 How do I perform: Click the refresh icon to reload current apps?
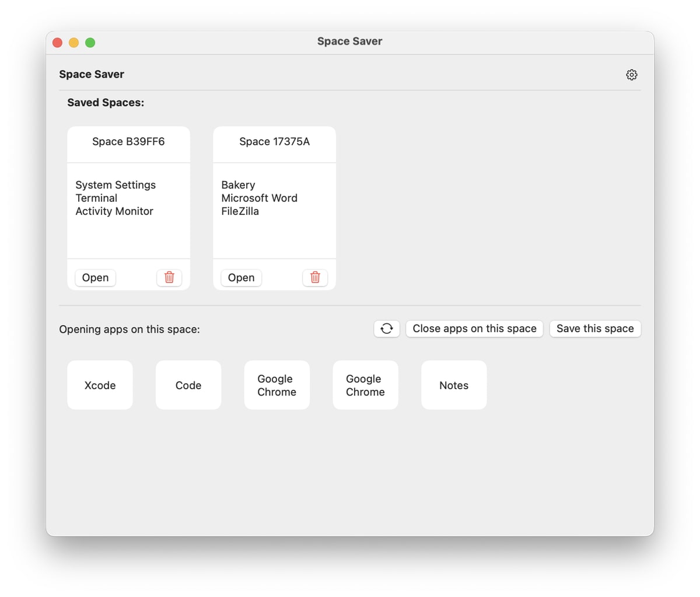386,329
